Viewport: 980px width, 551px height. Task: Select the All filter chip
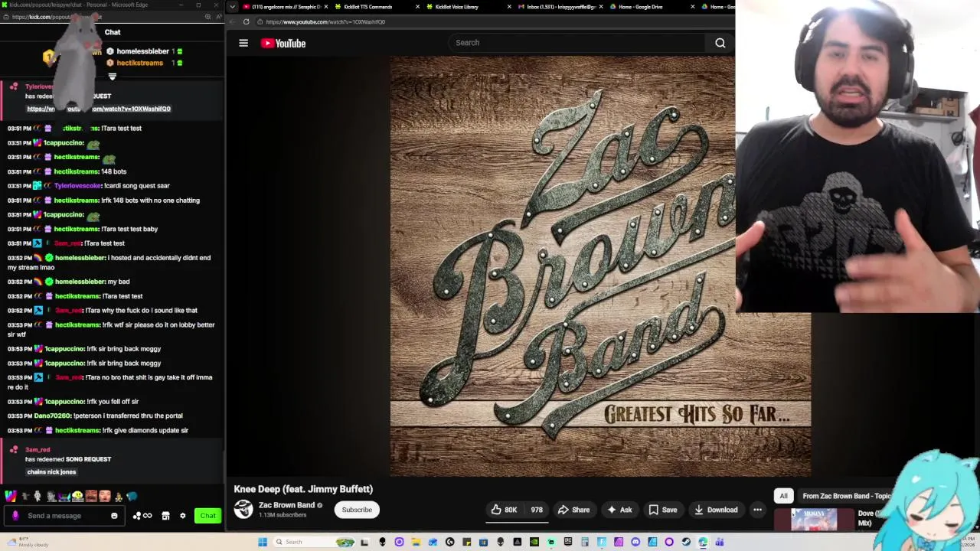783,496
